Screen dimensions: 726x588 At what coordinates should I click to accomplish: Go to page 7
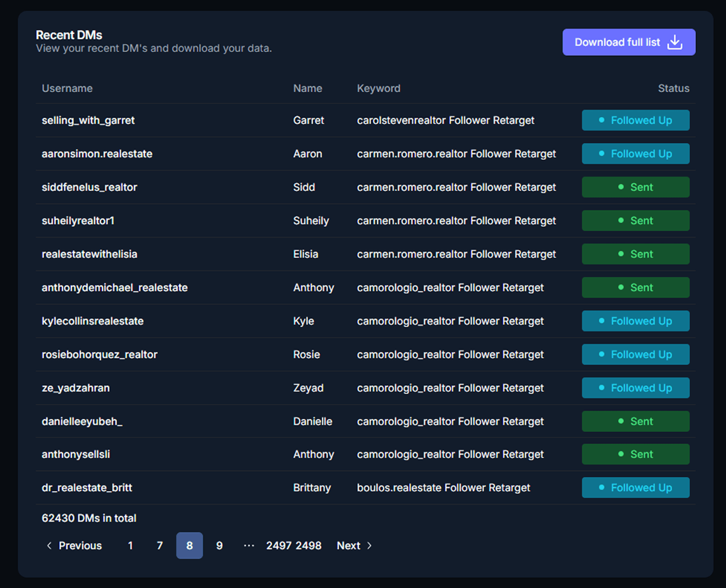click(159, 546)
